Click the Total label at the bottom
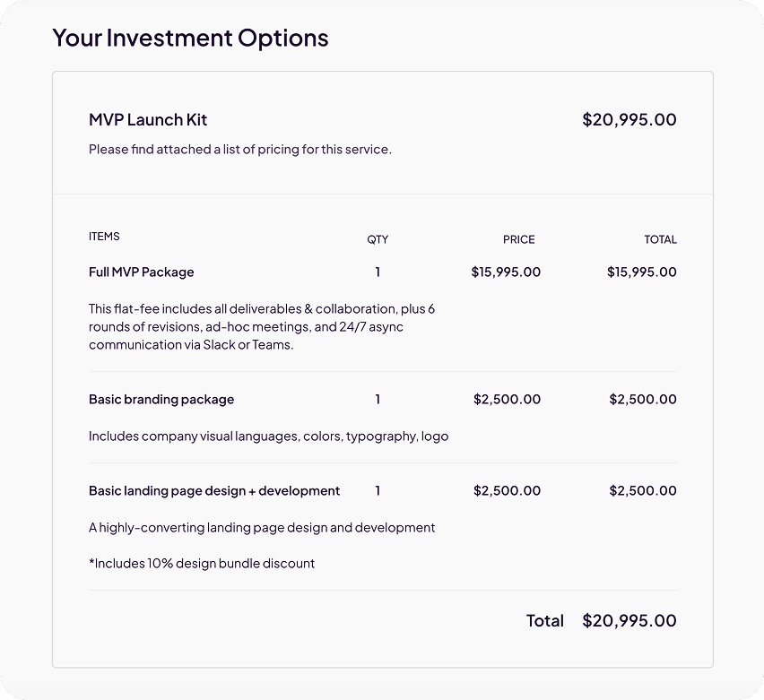The width and height of the screenshot is (764, 700). (544, 620)
